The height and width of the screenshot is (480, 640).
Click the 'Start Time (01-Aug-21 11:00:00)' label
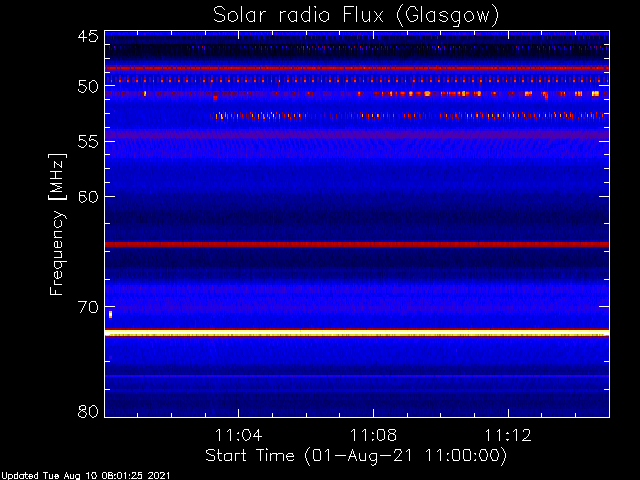[356, 456]
